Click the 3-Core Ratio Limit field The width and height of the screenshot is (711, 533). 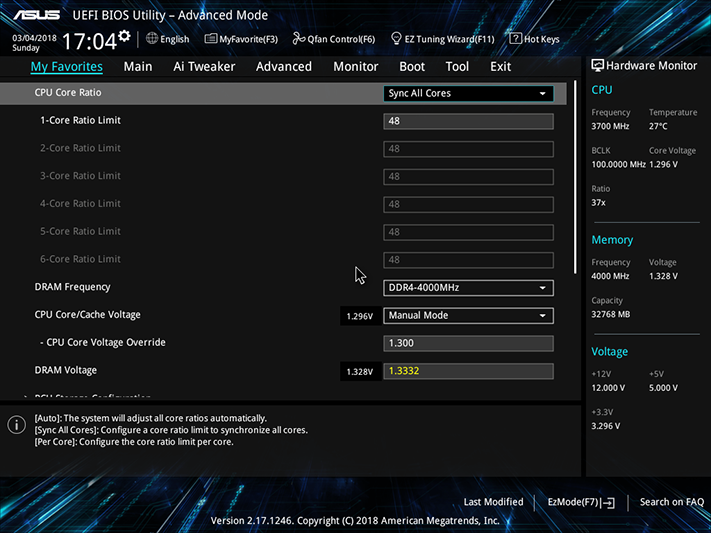pyautogui.click(x=468, y=176)
